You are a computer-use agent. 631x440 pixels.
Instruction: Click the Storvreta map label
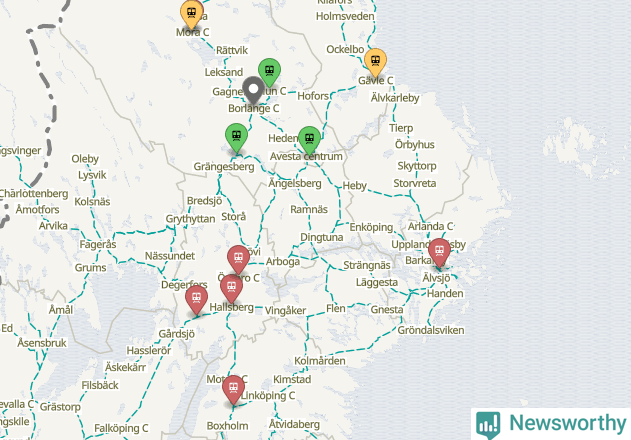(x=414, y=184)
